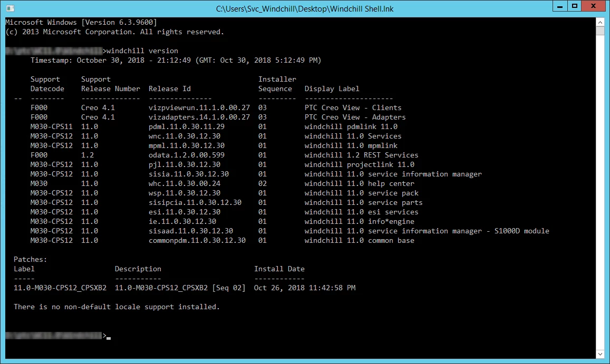610x364 pixels.
Task: Click 'commonpdm.11.0.30.12.30' release id
Action: pos(197,240)
